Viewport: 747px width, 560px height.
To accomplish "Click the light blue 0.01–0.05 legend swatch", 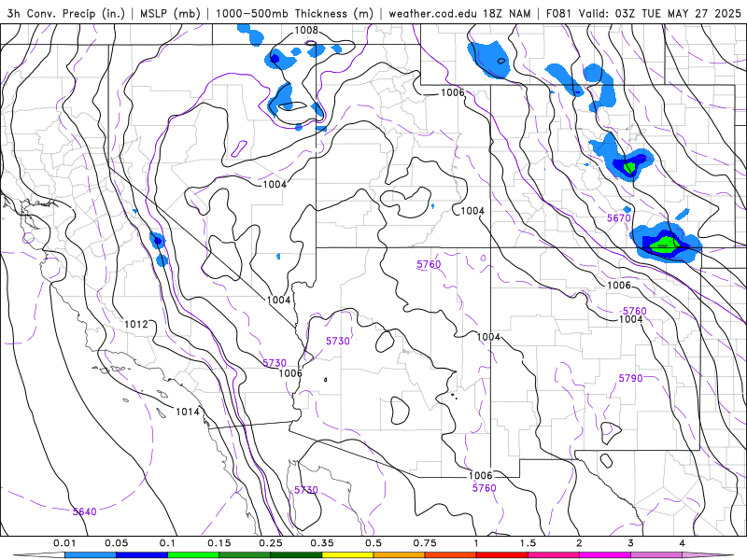I will coord(91,555).
